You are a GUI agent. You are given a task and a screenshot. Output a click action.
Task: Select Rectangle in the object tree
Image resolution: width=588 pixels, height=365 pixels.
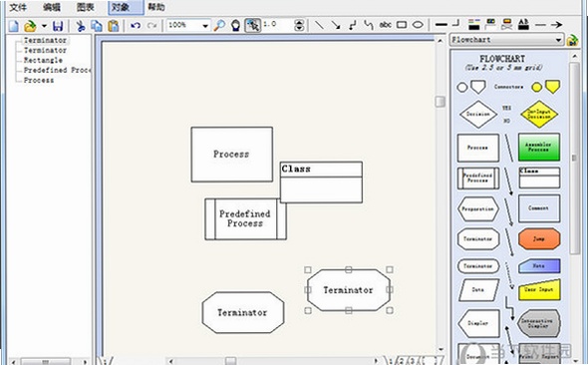[43, 60]
